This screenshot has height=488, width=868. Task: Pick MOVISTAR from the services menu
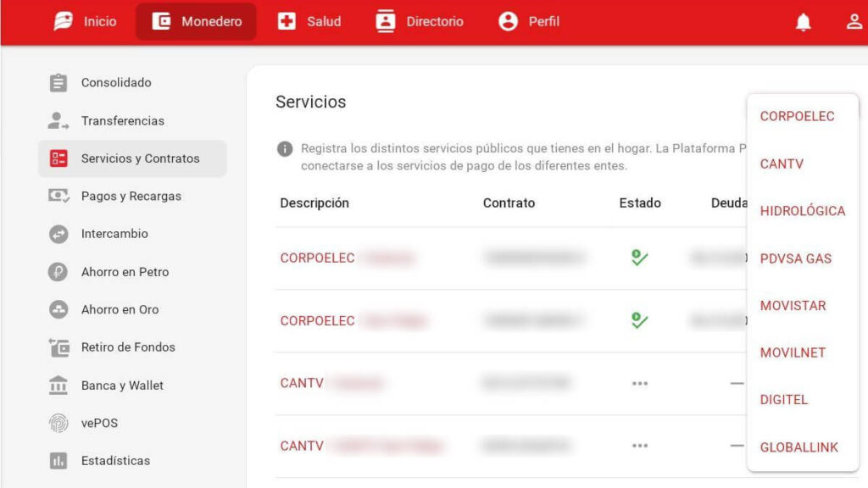[793, 306]
